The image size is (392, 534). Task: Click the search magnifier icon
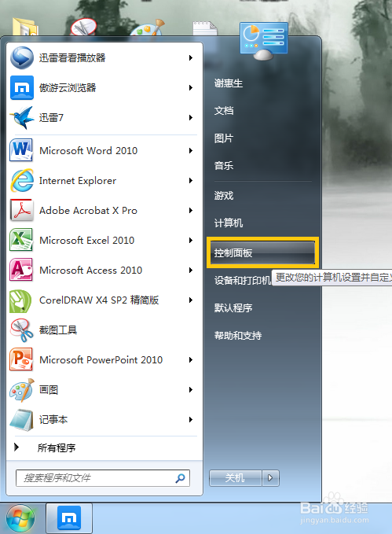(181, 478)
